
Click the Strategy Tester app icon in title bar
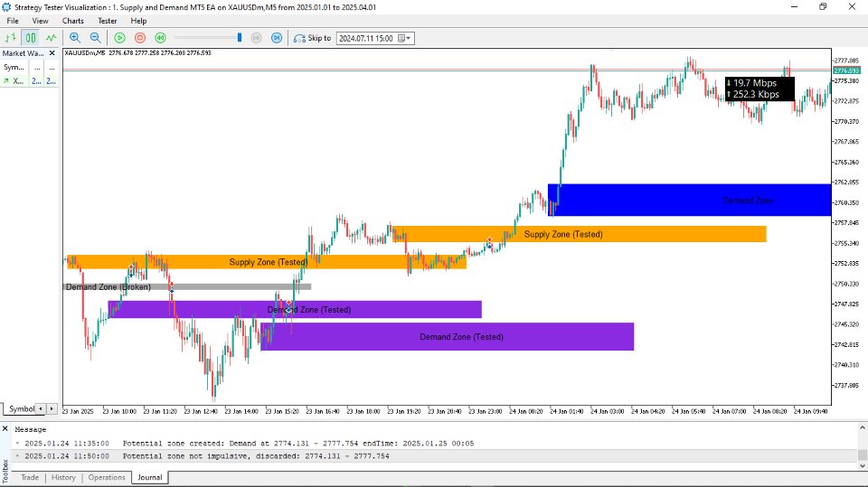(x=6, y=7)
